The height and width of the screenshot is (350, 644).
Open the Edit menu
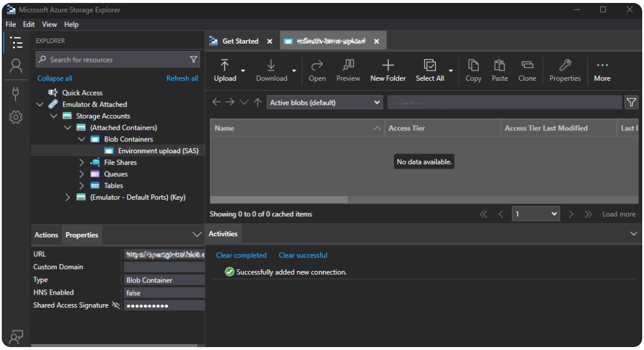[x=29, y=24]
